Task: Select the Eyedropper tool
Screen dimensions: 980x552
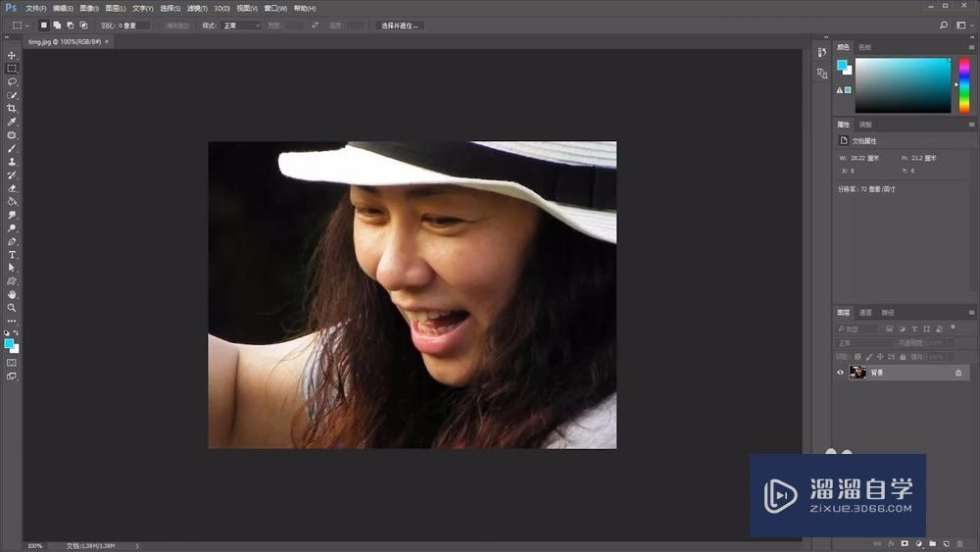Action: pyautogui.click(x=12, y=122)
